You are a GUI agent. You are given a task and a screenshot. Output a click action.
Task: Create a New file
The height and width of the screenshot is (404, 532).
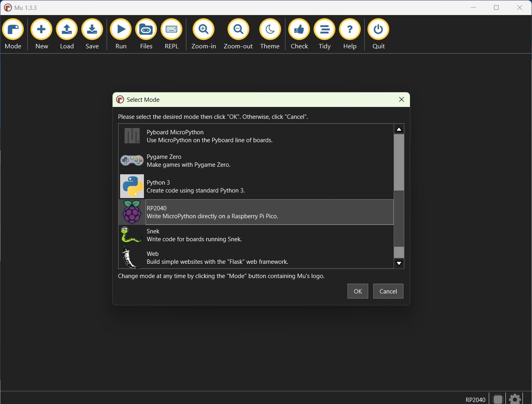pyautogui.click(x=42, y=34)
